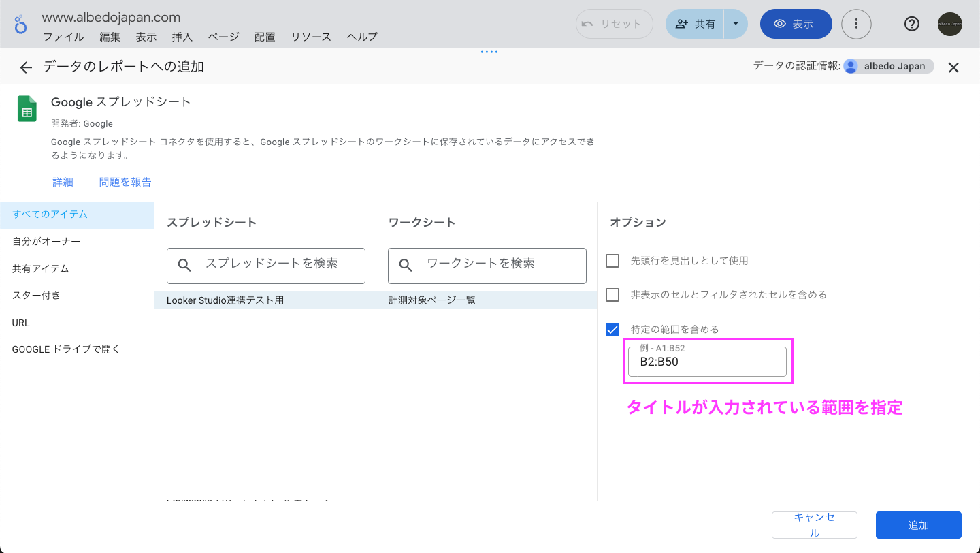Check 非表示のセルとフィルタされたセルを含める

[x=612, y=295]
